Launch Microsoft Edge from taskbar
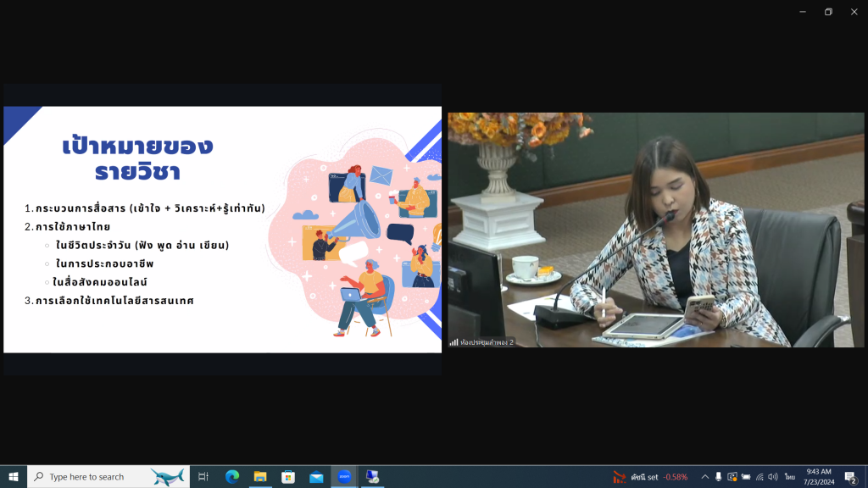The width and height of the screenshot is (868, 488). pyautogui.click(x=232, y=477)
